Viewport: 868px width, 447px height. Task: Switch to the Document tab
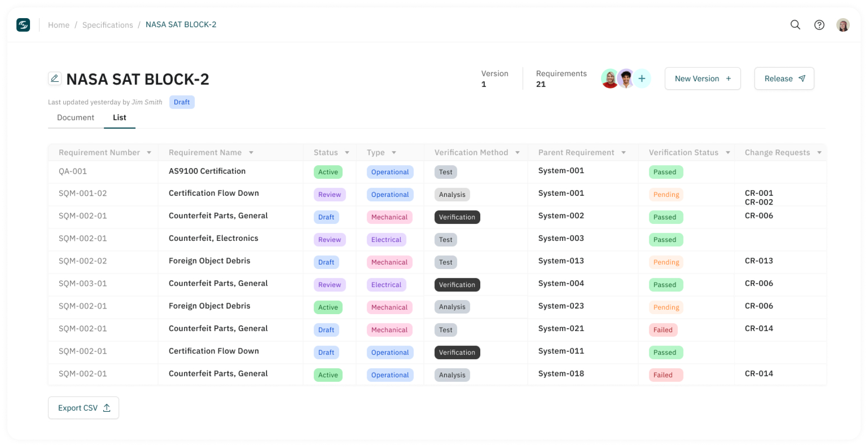point(75,117)
